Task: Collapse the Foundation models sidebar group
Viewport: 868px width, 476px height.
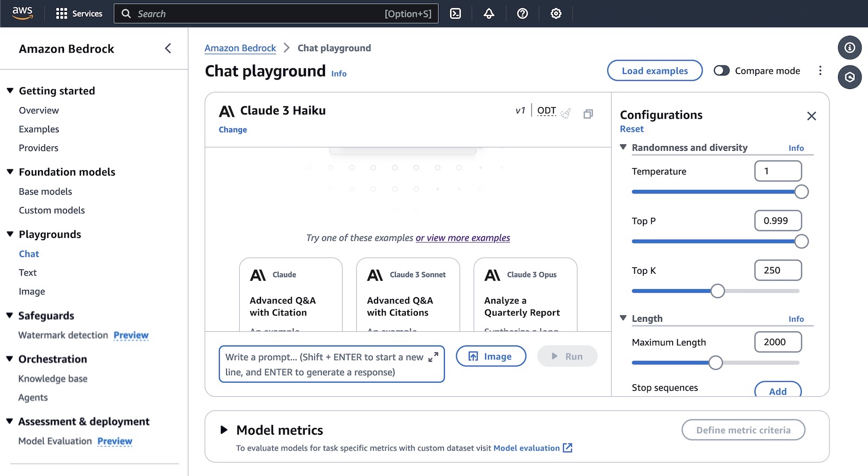Action: 10,172
